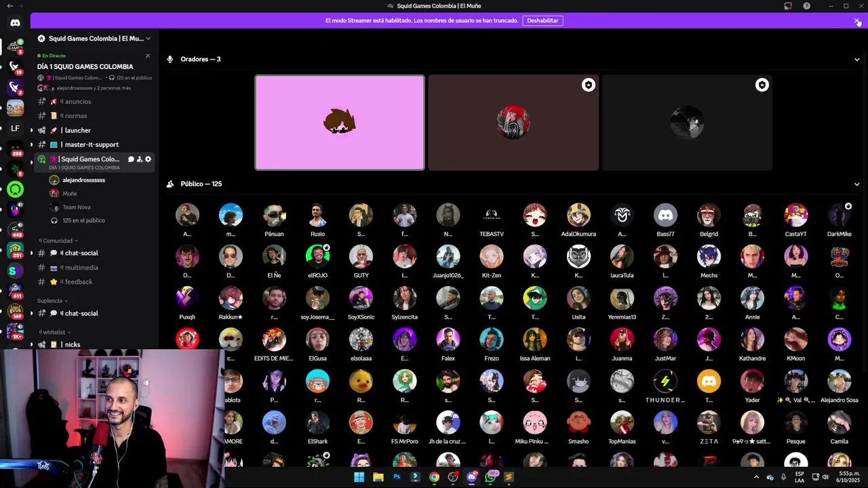This screenshot has height=488, width=868.
Task: Expand threads arrow beside master-it-support
Action: pos(31,144)
